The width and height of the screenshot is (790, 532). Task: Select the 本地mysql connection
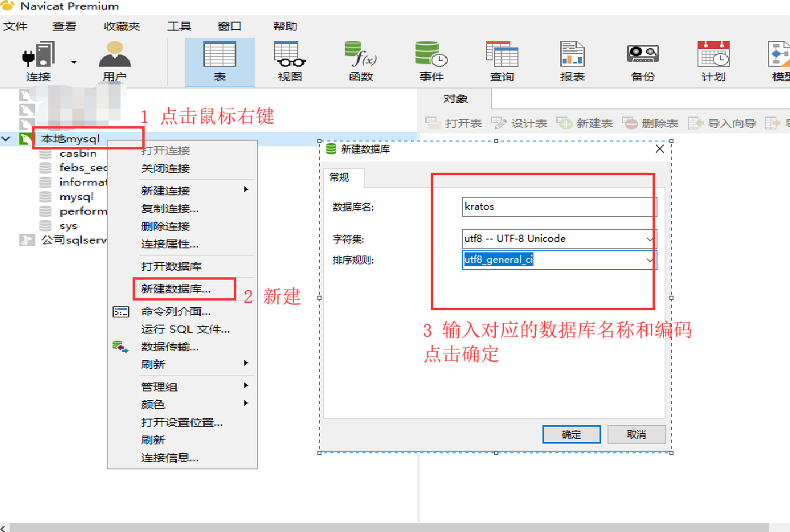pos(71,138)
